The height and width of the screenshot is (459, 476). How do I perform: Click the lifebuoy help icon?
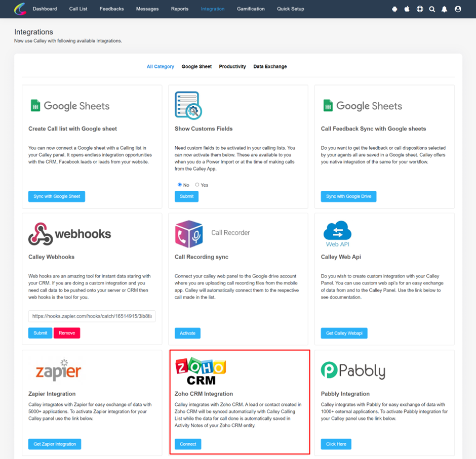(x=419, y=9)
